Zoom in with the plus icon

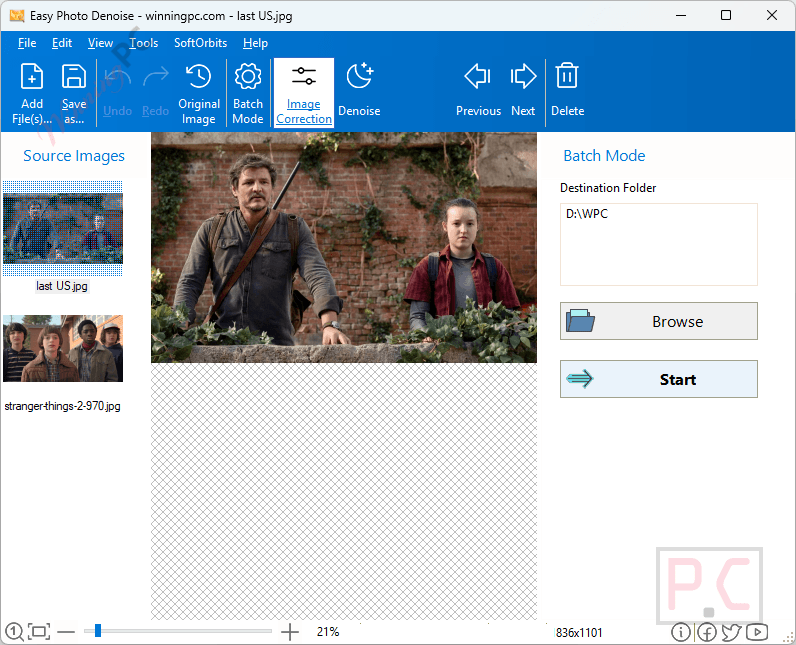click(x=290, y=632)
